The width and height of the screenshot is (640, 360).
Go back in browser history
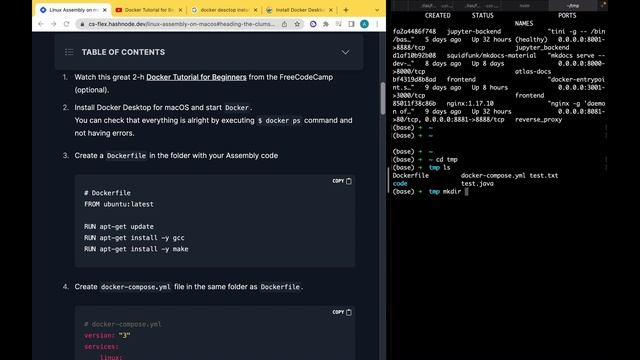point(40,24)
